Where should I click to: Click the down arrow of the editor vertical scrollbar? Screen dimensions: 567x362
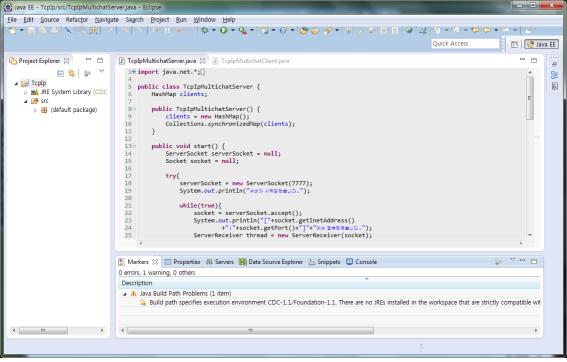click(530, 235)
